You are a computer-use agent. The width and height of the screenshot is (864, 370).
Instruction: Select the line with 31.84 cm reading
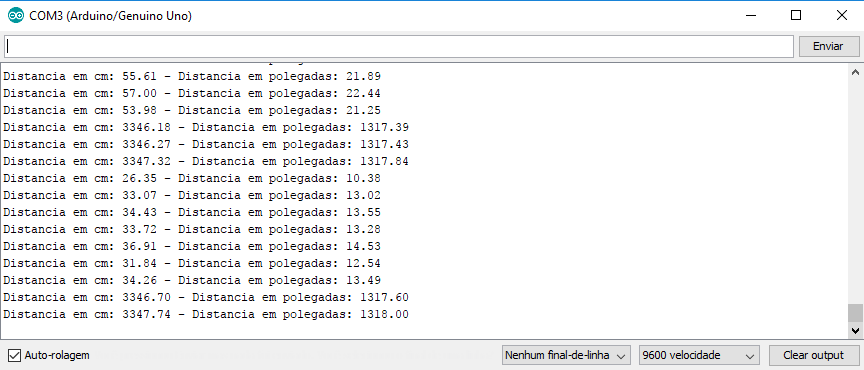pyautogui.click(x=192, y=264)
